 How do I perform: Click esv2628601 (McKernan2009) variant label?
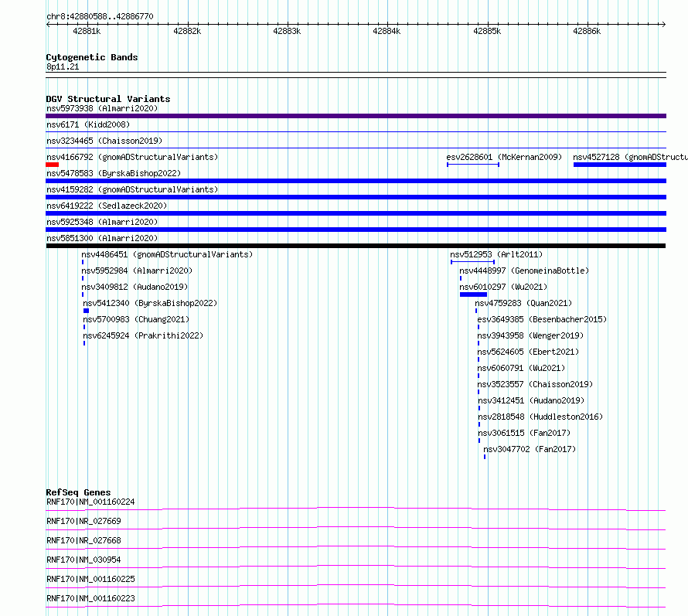504,157
